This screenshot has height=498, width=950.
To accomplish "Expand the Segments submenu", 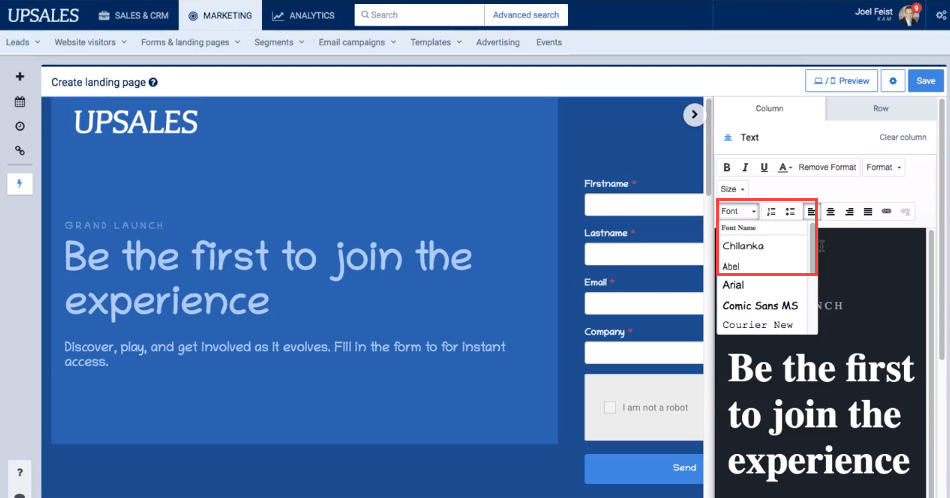I will click(279, 42).
